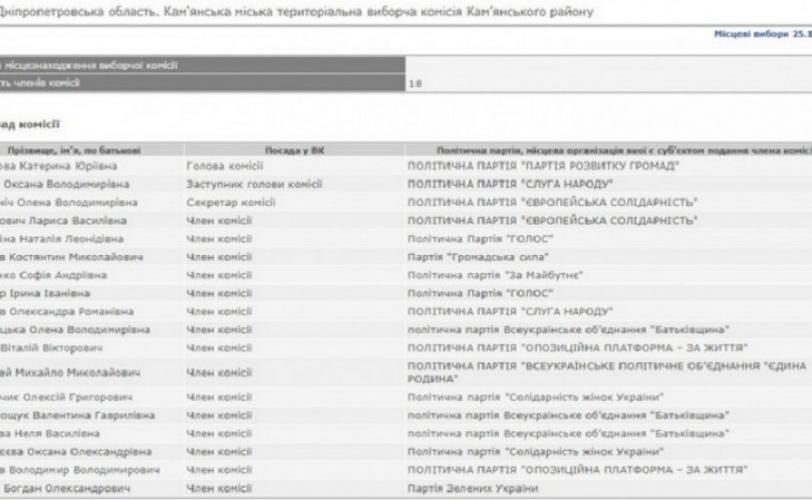Select the name "Олексій Григорович"

click(77, 398)
